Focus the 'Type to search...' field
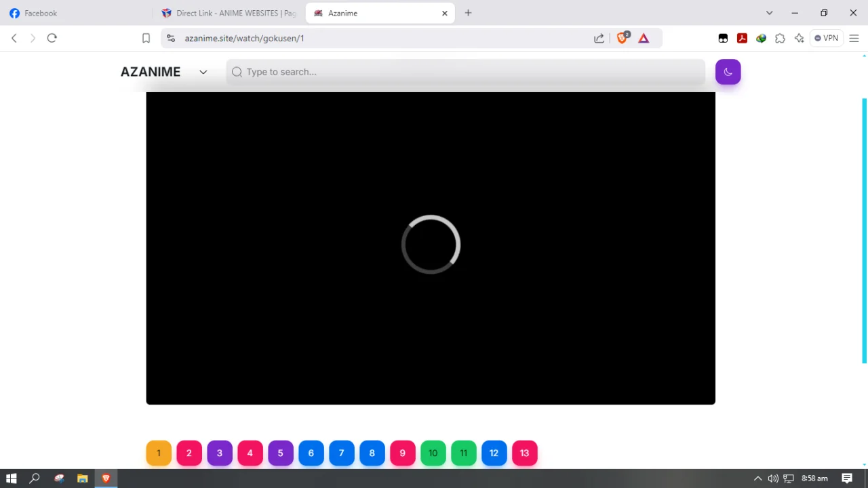 click(x=465, y=72)
